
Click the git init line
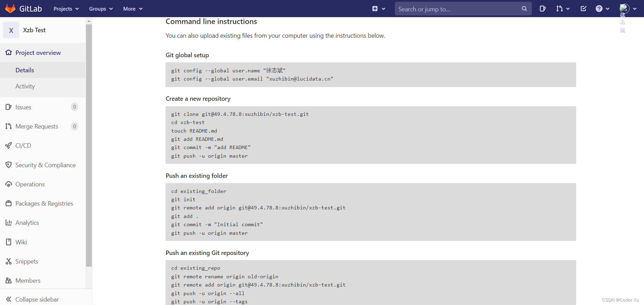pyautogui.click(x=183, y=199)
